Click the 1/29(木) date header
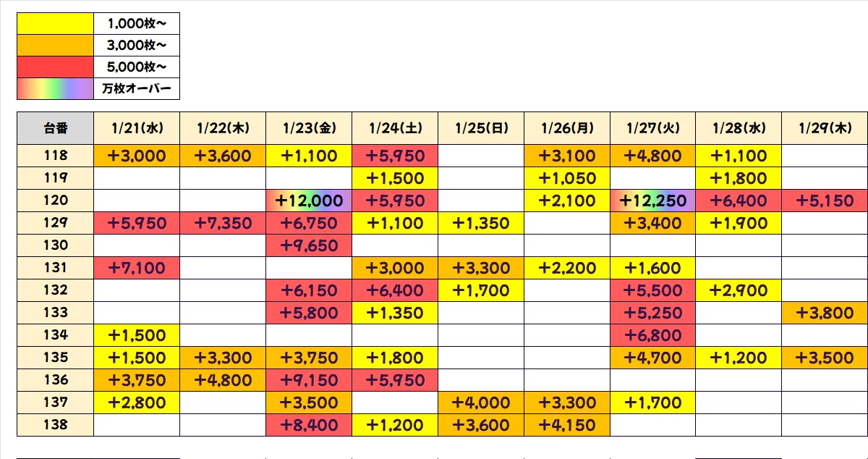This screenshot has height=459, width=868. tap(825, 128)
